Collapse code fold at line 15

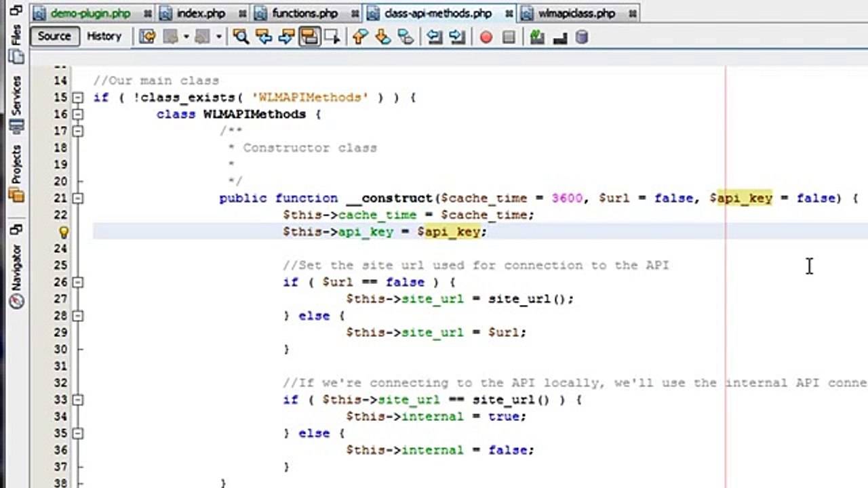pos(78,98)
